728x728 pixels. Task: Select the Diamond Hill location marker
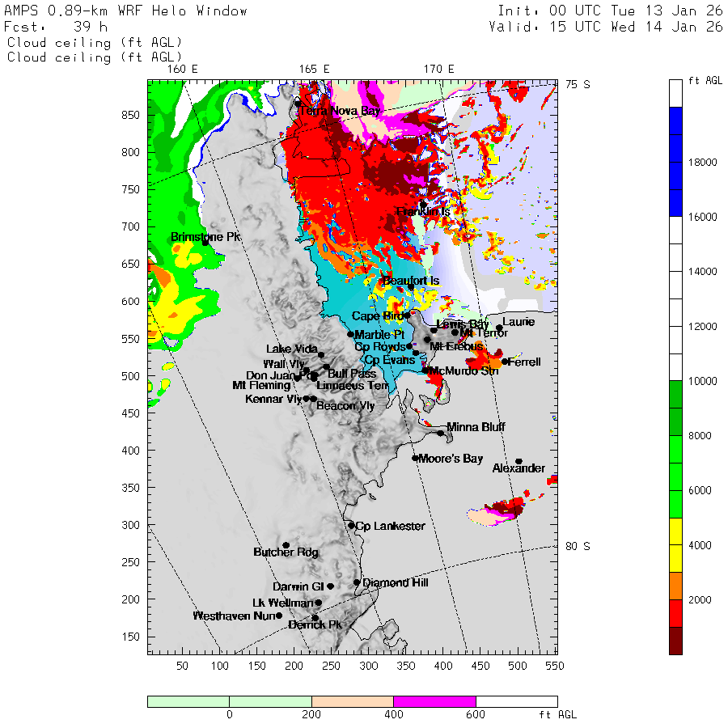pyautogui.click(x=357, y=582)
